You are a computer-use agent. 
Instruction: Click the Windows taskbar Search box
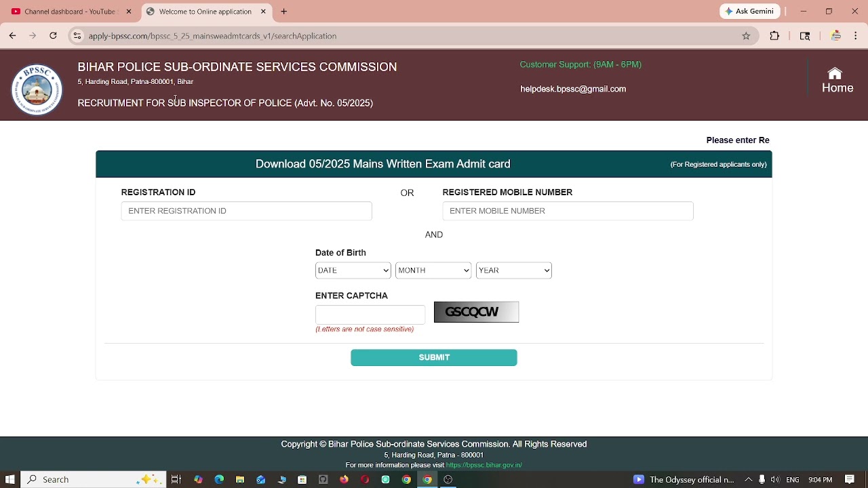pos(94,479)
